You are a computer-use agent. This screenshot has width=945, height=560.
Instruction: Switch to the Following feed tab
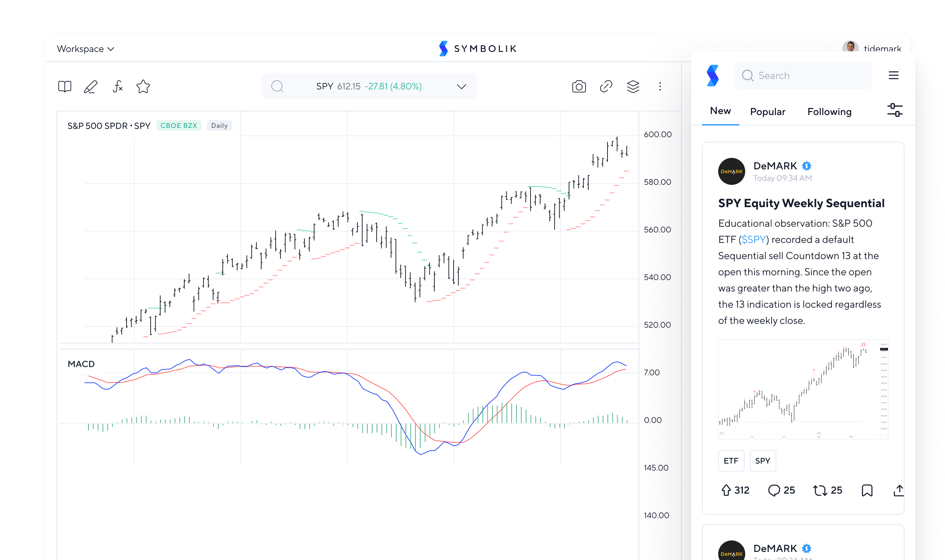pos(829,112)
